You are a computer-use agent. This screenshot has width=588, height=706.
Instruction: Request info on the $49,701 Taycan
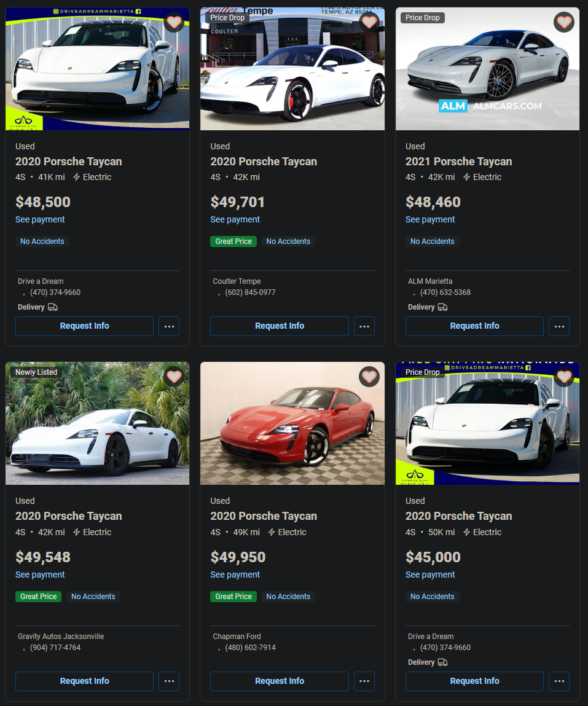(279, 326)
